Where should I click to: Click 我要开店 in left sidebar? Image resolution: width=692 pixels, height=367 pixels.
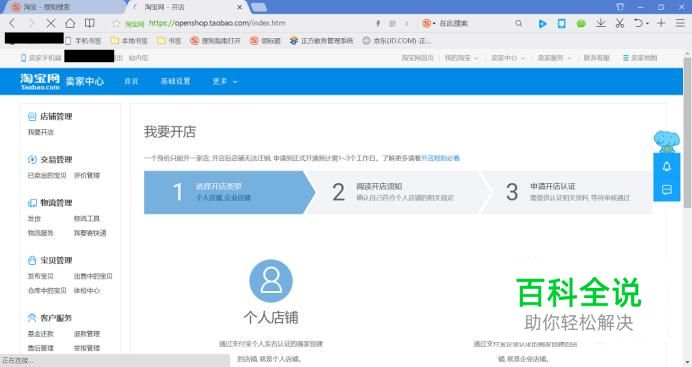coord(41,132)
